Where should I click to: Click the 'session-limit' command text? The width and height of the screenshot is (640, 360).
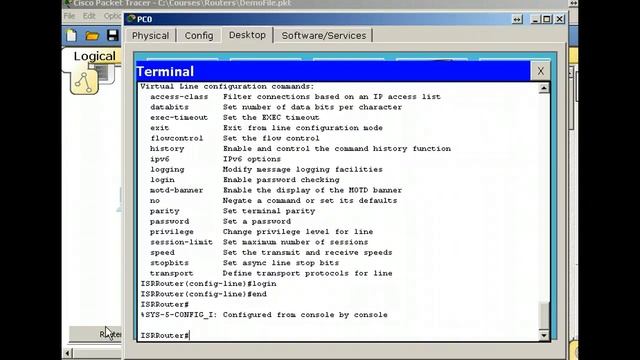pos(182,242)
